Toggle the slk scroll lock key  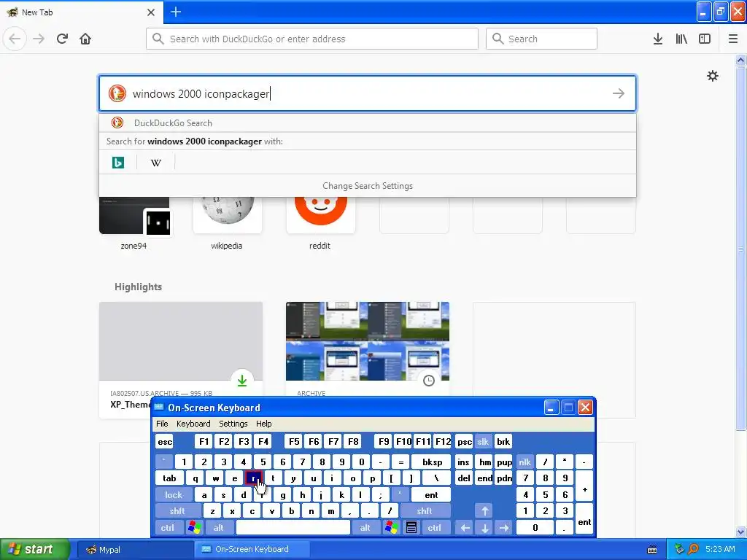[483, 441]
